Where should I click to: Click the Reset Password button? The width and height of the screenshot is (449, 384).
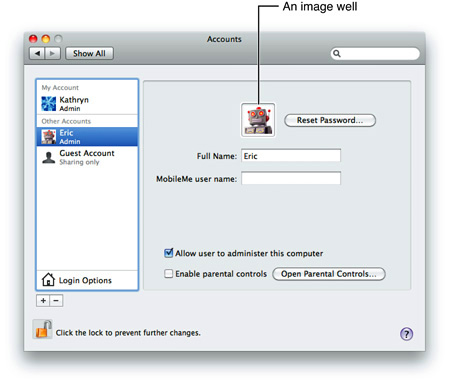(x=330, y=120)
